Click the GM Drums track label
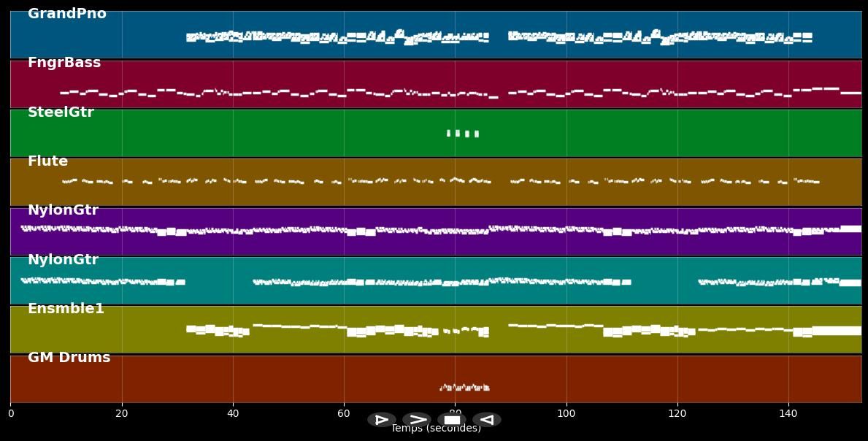Viewport: 868px width, 441px height. point(69,358)
